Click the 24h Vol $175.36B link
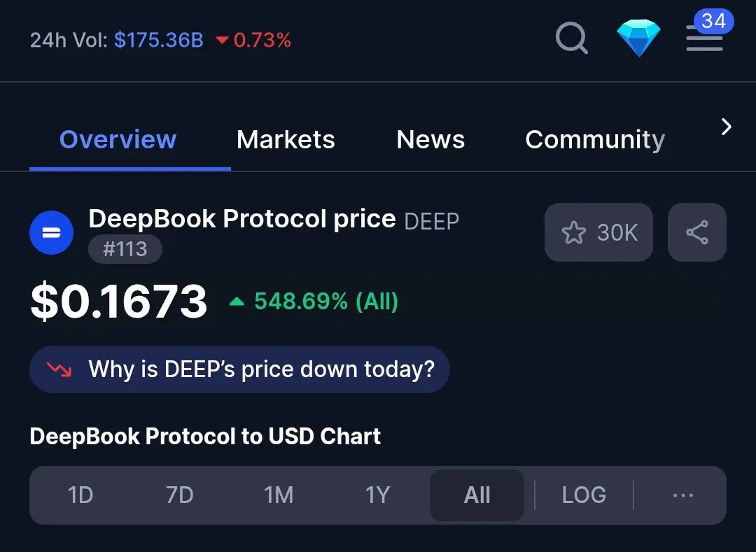756x552 pixels. click(x=159, y=40)
